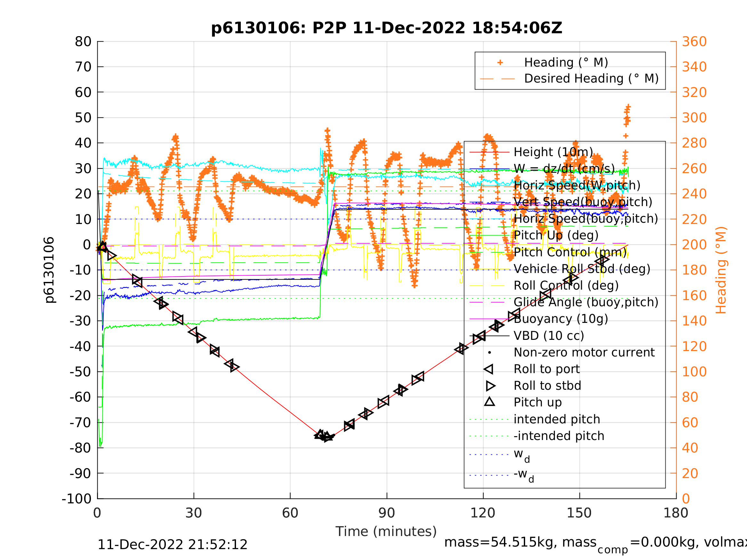Click the Time (minutes) x-axis label
The height and width of the screenshot is (560, 747).
(386, 531)
